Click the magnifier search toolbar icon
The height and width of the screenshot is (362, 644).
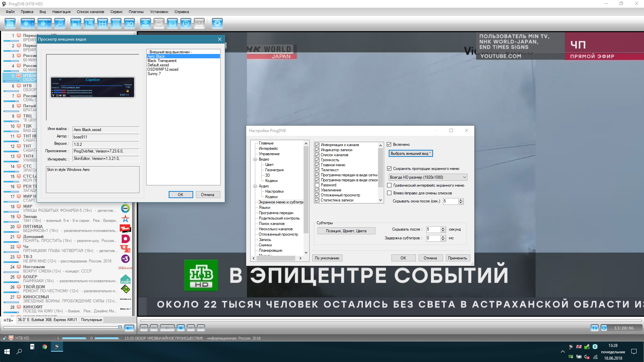[x=59, y=23]
